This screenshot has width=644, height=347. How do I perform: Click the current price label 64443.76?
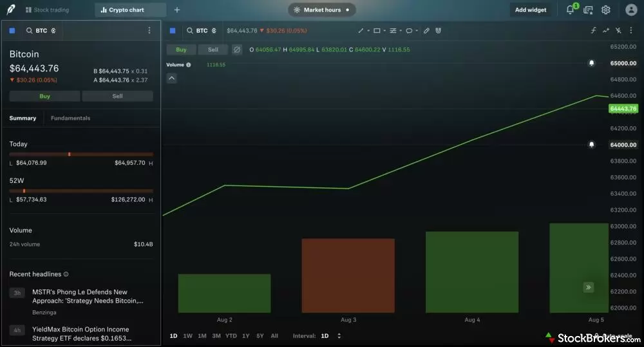tap(623, 109)
